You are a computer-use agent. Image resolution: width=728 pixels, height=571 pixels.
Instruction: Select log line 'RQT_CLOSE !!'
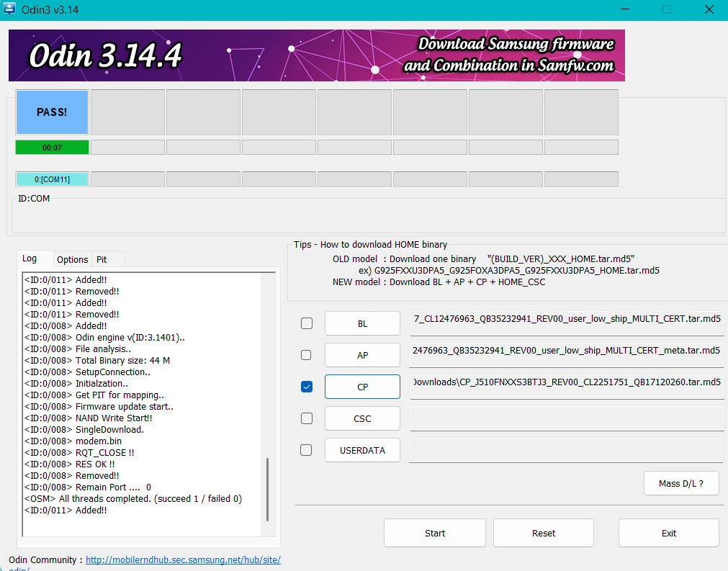79,453
